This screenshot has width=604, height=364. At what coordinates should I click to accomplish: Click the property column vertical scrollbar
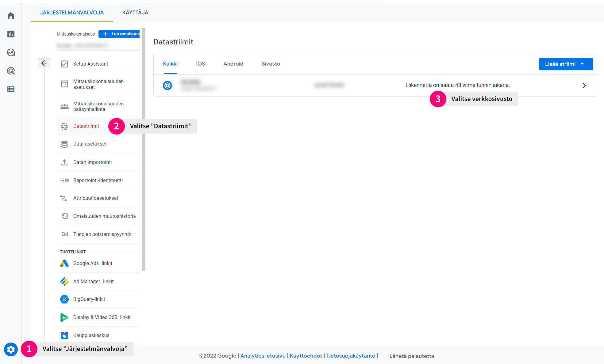(x=144, y=149)
